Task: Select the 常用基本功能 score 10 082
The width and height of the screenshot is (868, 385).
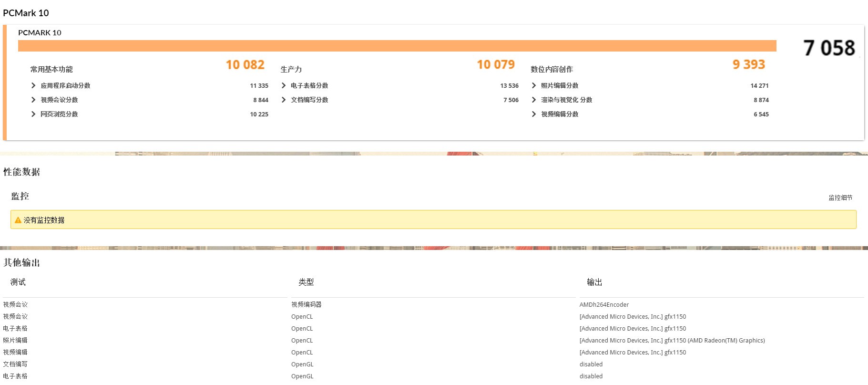Action: [x=245, y=65]
